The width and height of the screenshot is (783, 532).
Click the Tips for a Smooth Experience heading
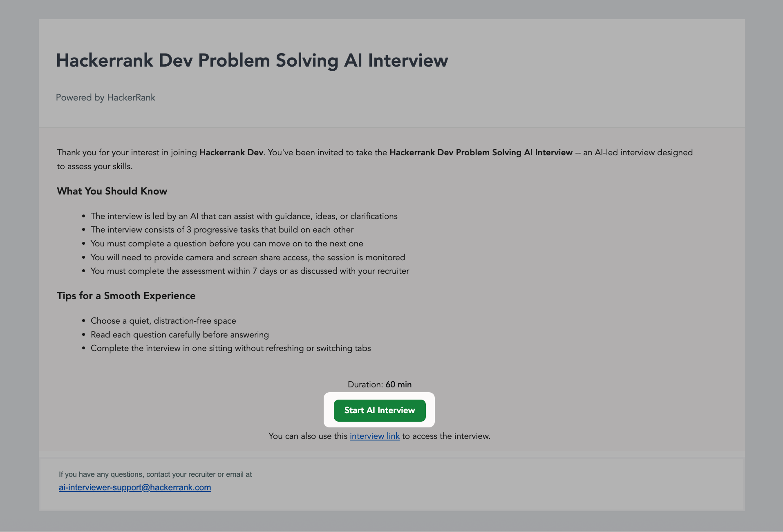click(x=126, y=296)
